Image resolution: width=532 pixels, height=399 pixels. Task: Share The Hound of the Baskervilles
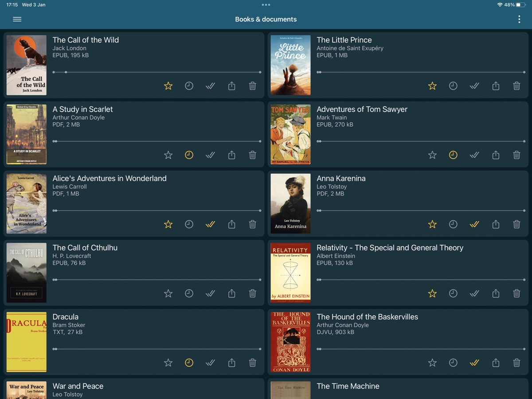(496, 363)
